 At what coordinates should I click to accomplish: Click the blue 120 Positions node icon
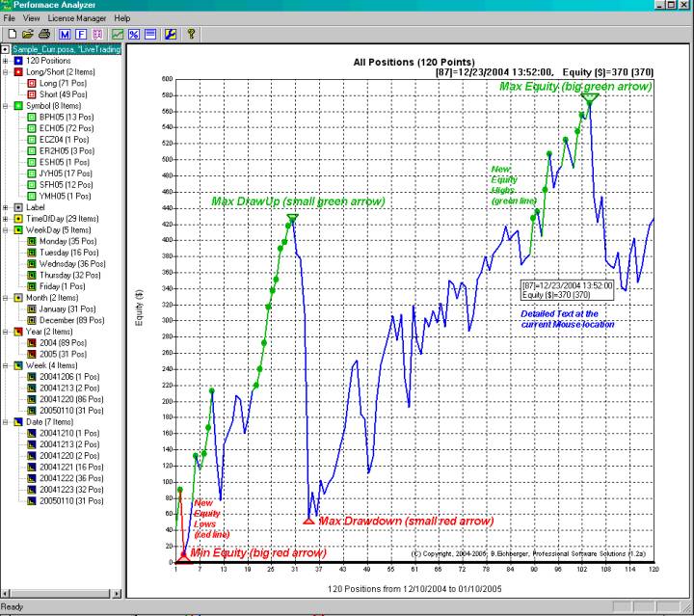tap(18, 61)
